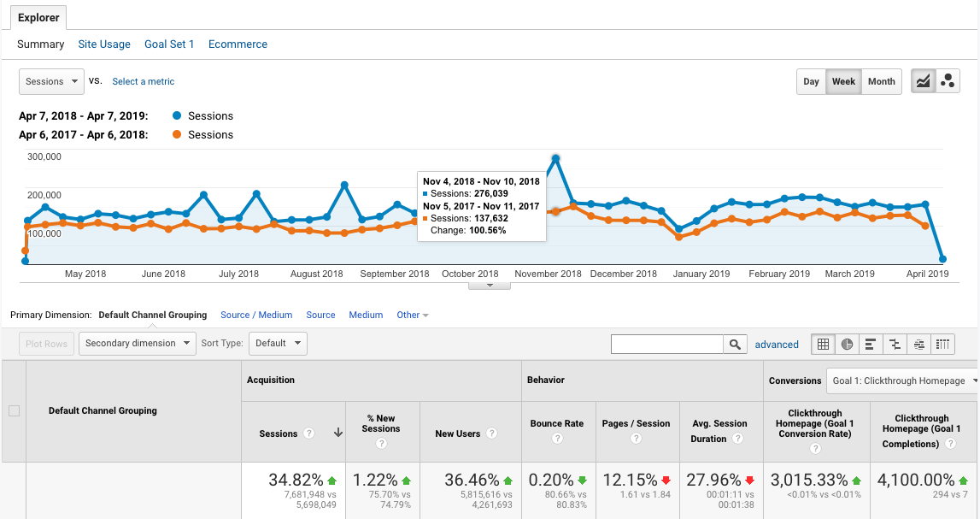
Task: Switch to line chart view
Action: pos(923,81)
